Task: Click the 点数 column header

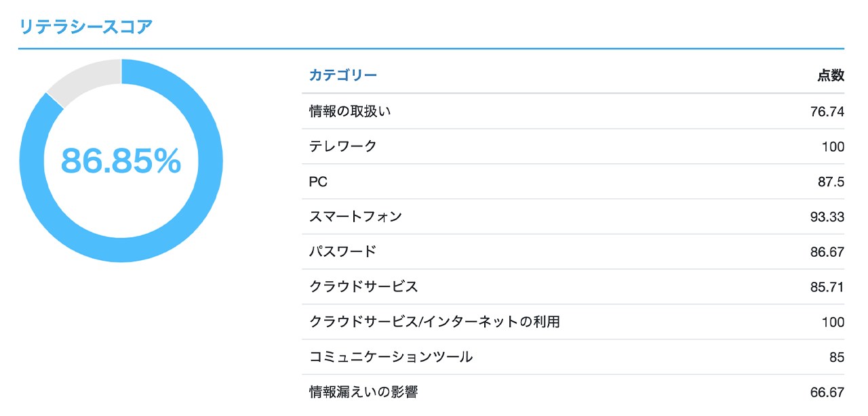Action: tap(831, 75)
